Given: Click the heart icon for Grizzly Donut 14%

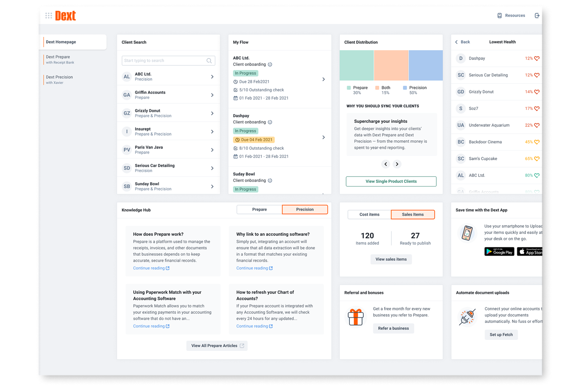Looking at the screenshot, I should click(537, 92).
